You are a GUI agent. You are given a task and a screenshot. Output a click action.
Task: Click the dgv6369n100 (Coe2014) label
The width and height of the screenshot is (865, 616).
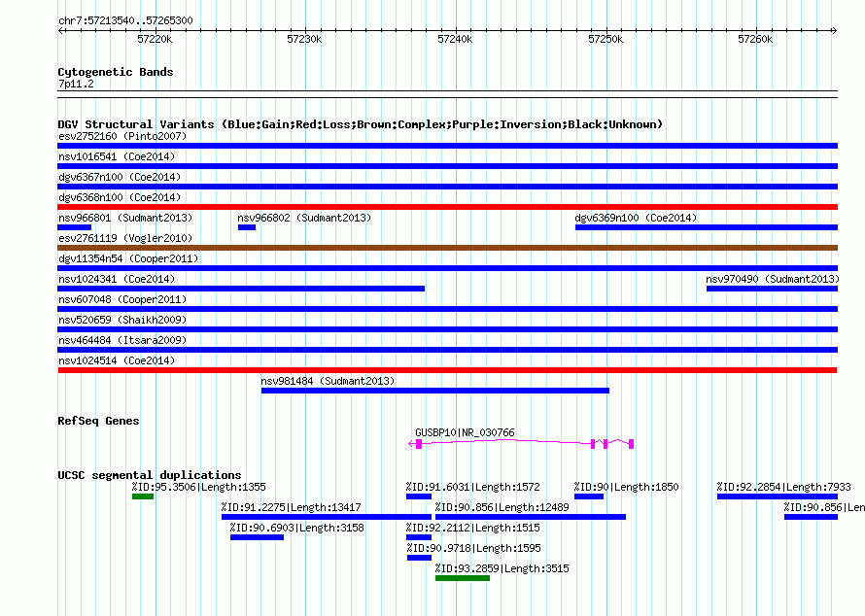click(x=636, y=218)
